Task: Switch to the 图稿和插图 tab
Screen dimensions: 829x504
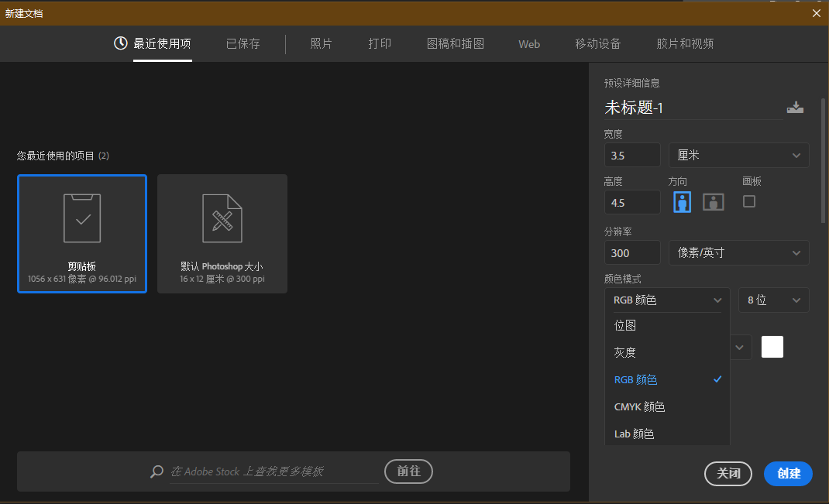Action: point(456,44)
